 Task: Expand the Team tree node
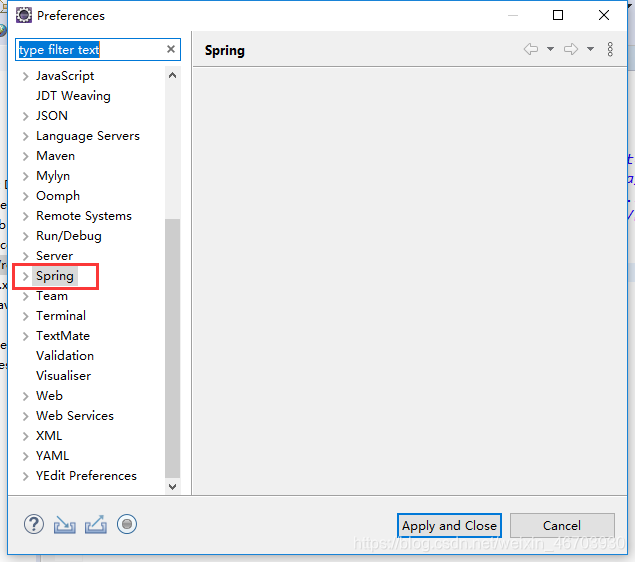click(x=26, y=296)
